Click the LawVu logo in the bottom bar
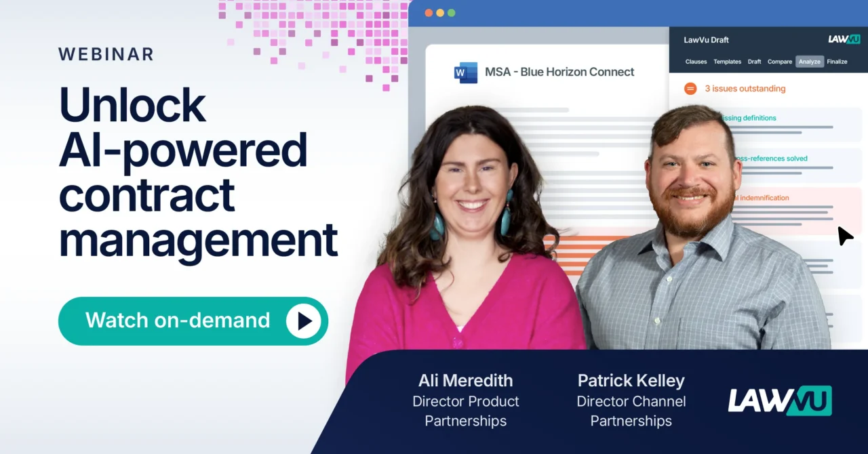 [x=779, y=401]
